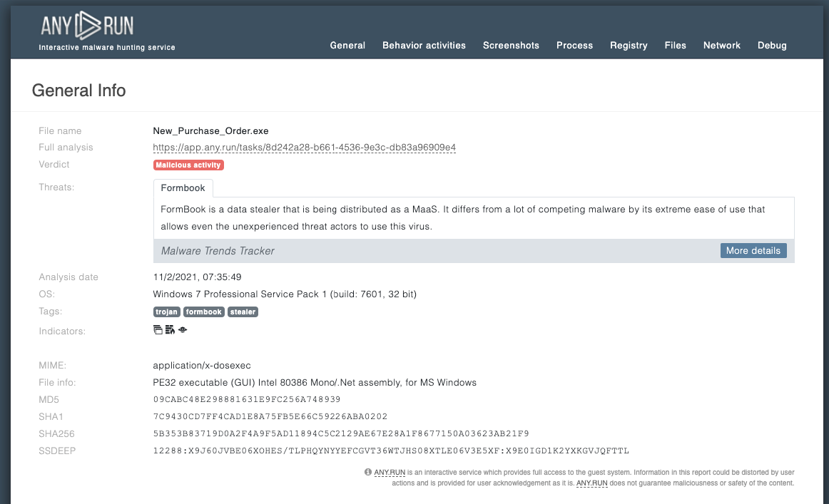Click the SHA1 hash value starting 7C9430CD
Viewport: 829px width, 504px height.
tap(270, 416)
